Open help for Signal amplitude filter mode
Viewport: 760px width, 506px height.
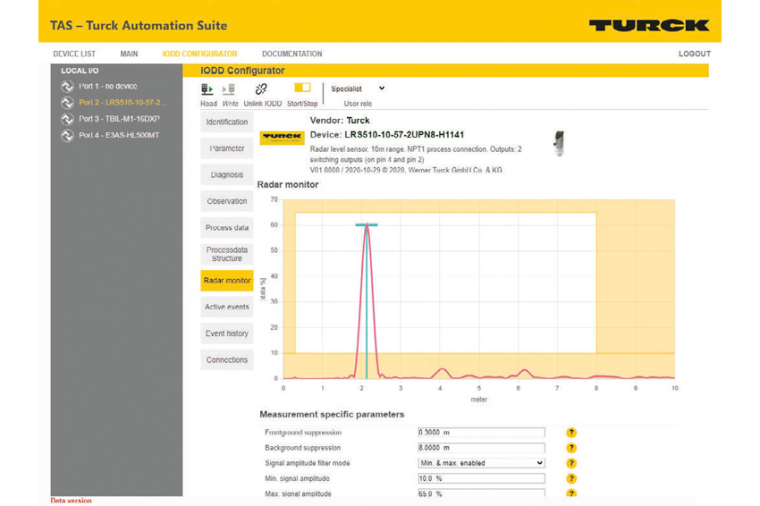pos(572,463)
